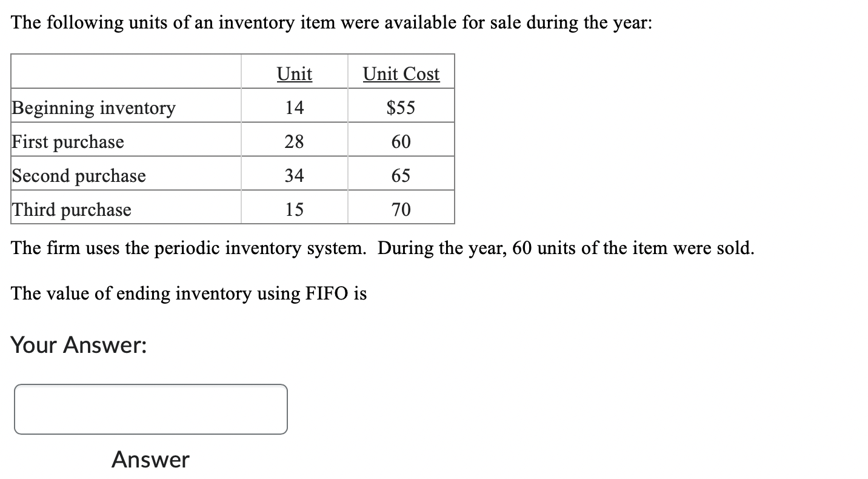Select the 'Beginning inventory' row label

tap(93, 108)
